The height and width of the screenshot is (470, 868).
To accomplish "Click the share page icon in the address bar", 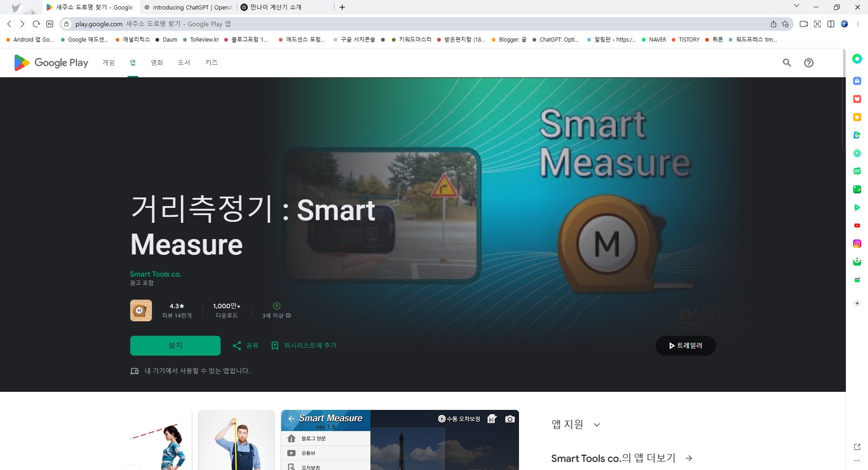I will point(774,24).
